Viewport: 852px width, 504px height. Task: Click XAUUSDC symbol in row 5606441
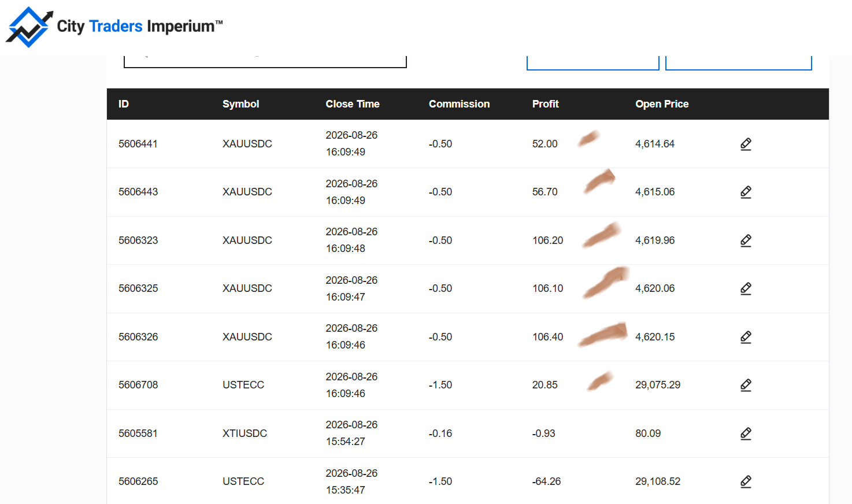pyautogui.click(x=247, y=144)
